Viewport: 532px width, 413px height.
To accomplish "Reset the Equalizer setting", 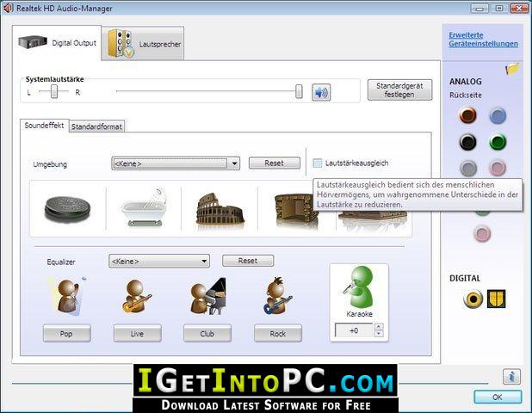I will click(248, 261).
